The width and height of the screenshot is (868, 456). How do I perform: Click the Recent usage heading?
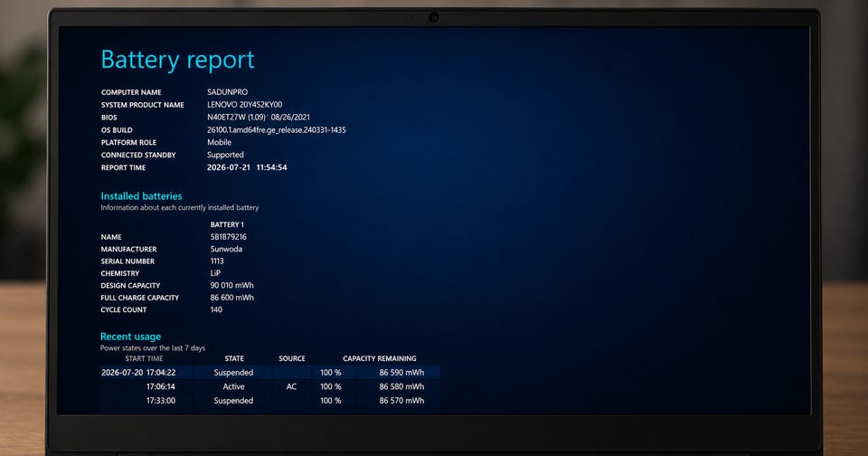(x=130, y=337)
